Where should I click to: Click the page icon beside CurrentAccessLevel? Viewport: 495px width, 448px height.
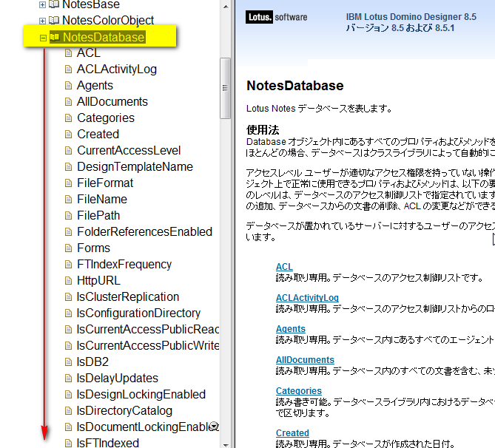68,151
